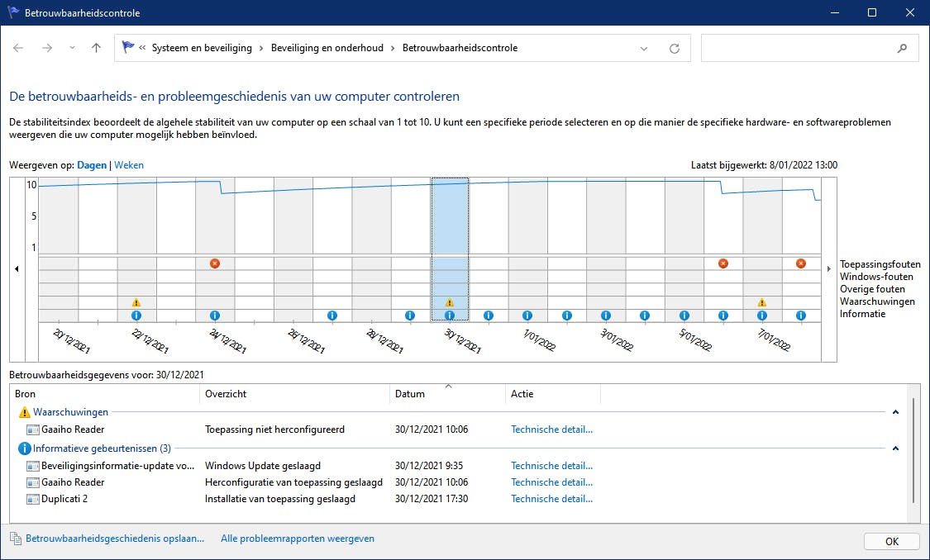Select the Beveiligingsinformatie-update row

click(458, 466)
